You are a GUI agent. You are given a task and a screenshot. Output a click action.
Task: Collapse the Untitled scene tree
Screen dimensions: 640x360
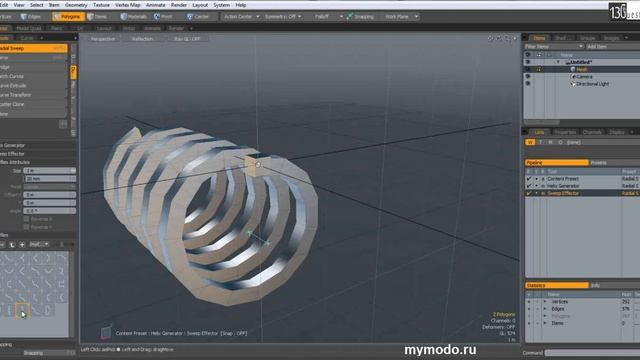pyautogui.click(x=558, y=62)
